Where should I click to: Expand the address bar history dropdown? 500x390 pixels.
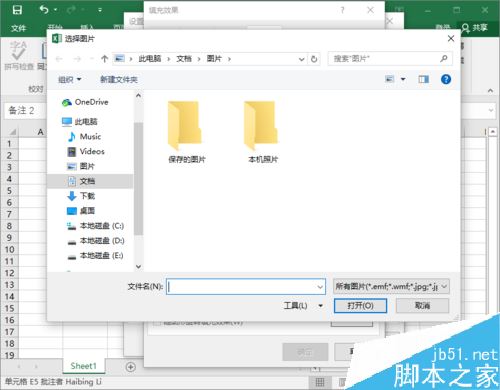(301, 59)
